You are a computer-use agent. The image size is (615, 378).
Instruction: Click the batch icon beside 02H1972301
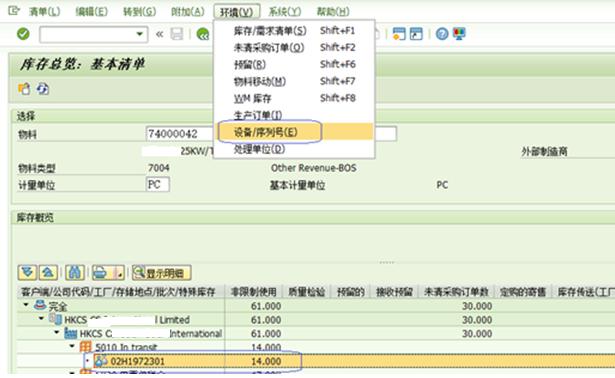101,361
